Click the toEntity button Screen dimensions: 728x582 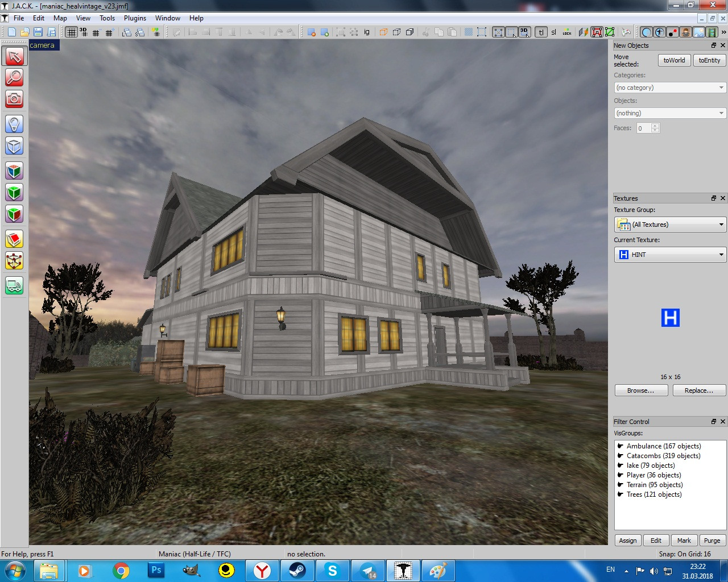pyautogui.click(x=709, y=60)
